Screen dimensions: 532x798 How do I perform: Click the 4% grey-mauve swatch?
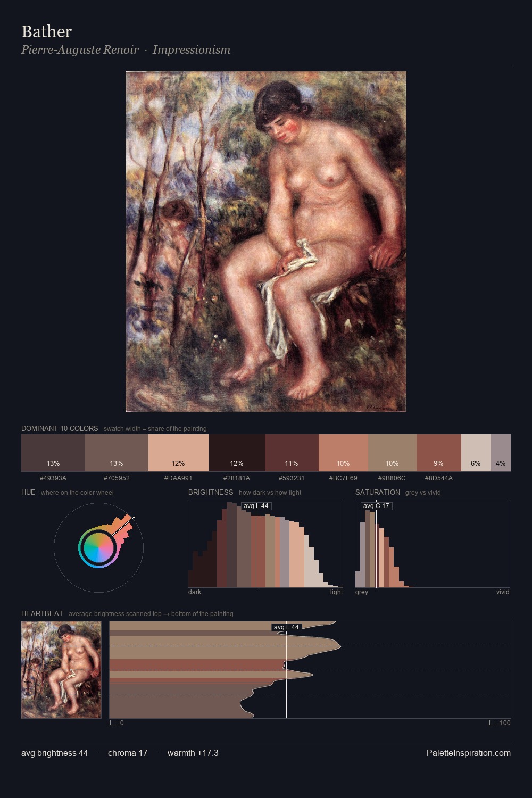501,453
